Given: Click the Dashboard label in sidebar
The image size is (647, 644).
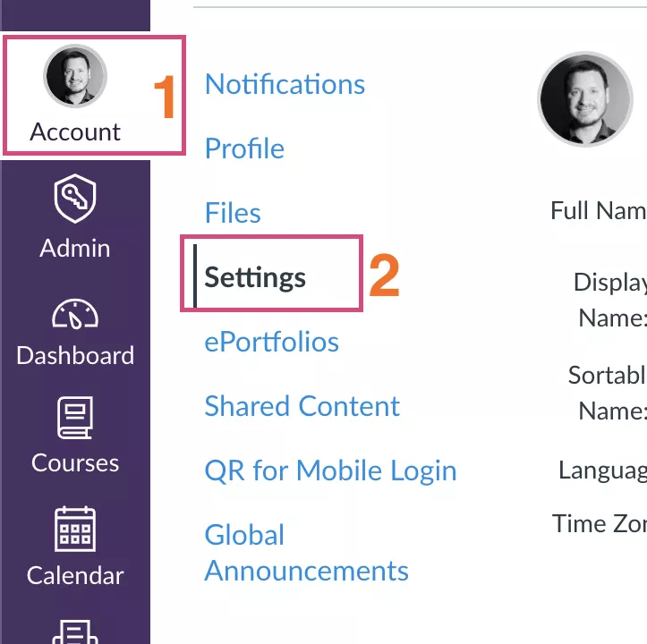Looking at the screenshot, I should pos(75,355).
